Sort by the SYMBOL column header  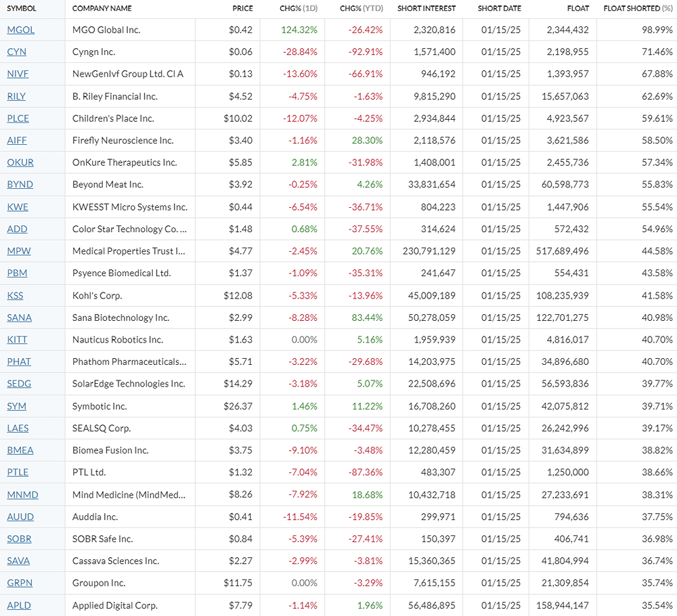coord(22,8)
